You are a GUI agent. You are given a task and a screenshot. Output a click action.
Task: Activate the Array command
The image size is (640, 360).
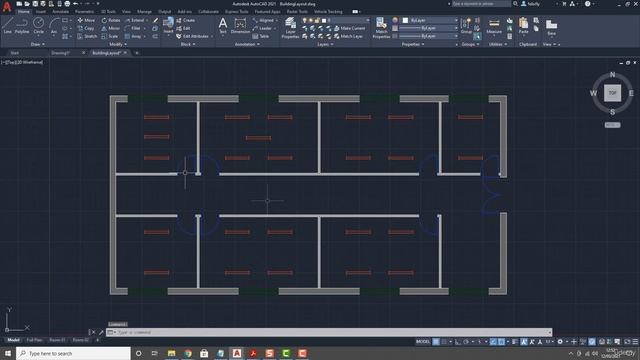(x=133, y=36)
